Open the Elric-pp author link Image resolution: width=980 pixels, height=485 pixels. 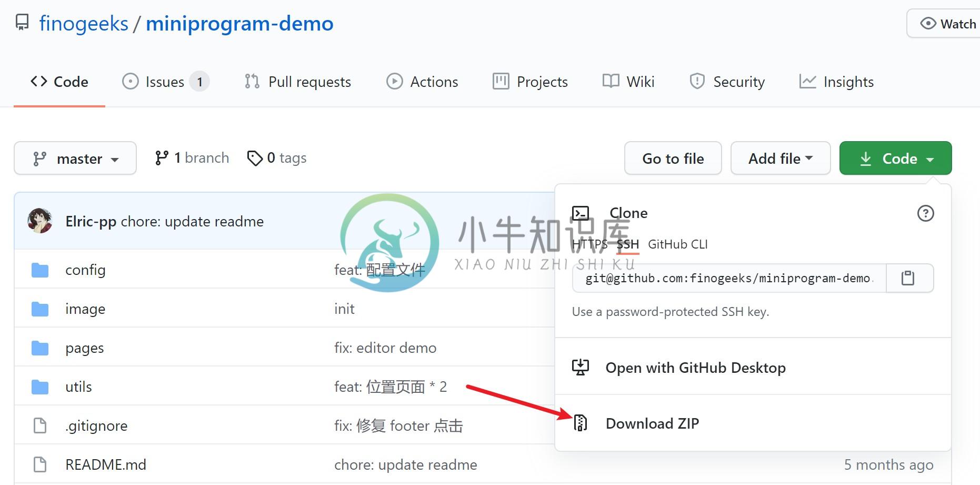pos(91,222)
